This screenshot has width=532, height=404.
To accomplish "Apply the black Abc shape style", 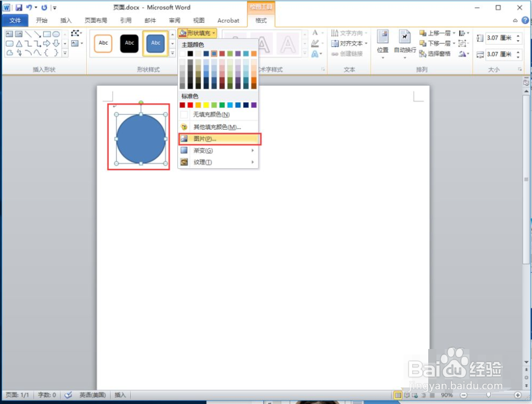I will click(x=129, y=43).
